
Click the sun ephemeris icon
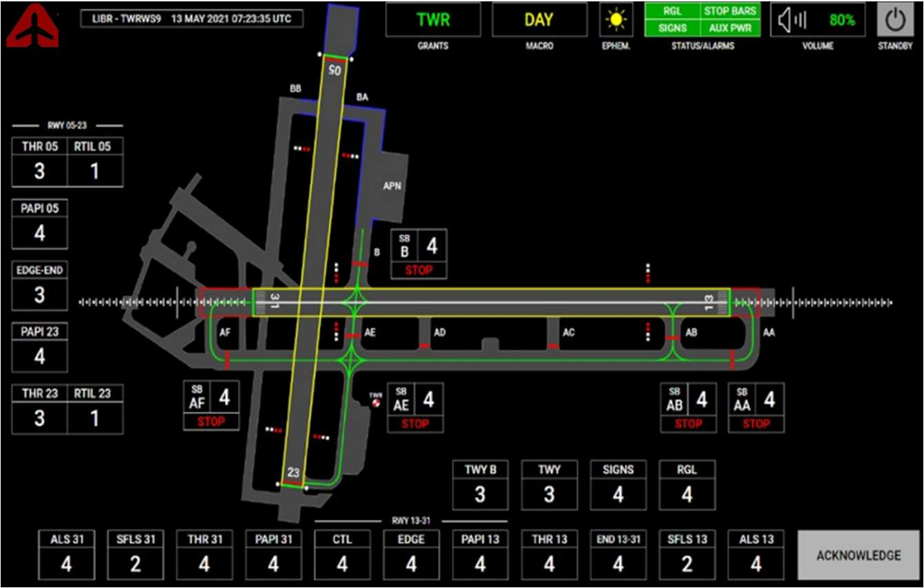(616, 20)
